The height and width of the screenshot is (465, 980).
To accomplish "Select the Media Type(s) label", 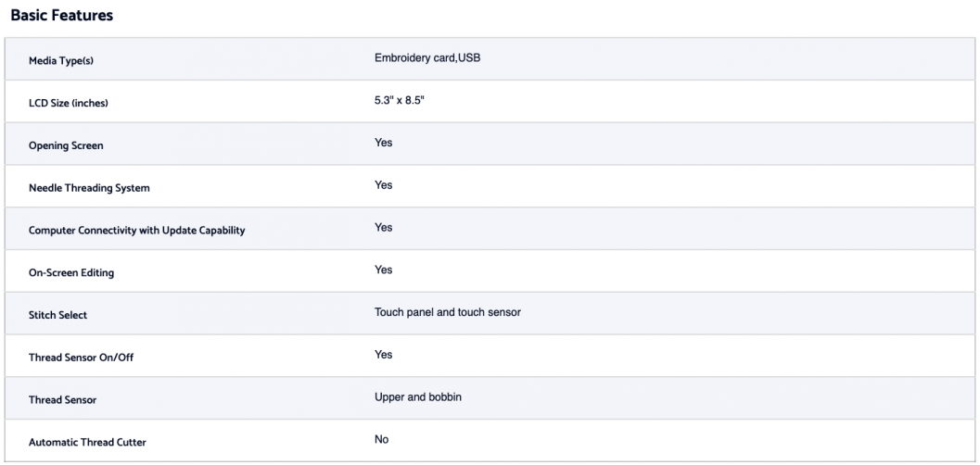I will click(x=61, y=61).
